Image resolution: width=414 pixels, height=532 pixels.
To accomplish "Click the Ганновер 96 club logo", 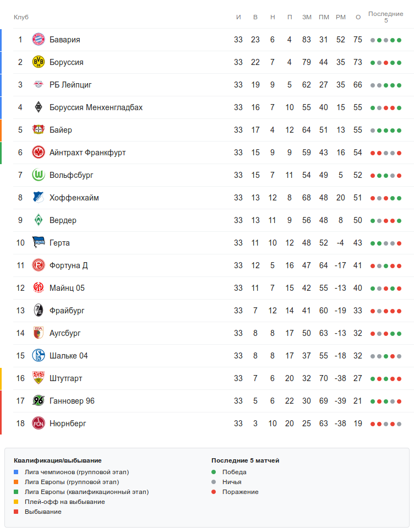I will click(39, 401).
